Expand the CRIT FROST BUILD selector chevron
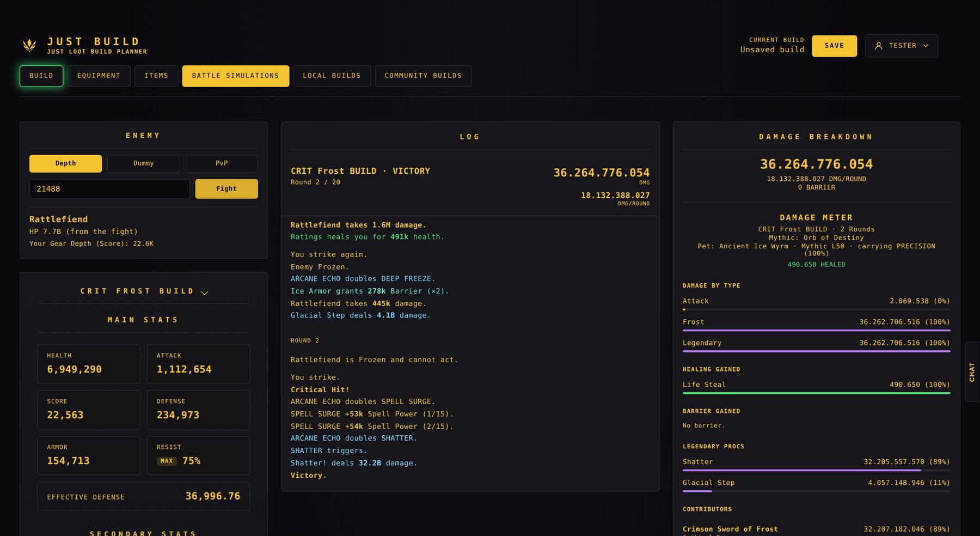Viewport: 980px width, 536px height. pos(205,293)
